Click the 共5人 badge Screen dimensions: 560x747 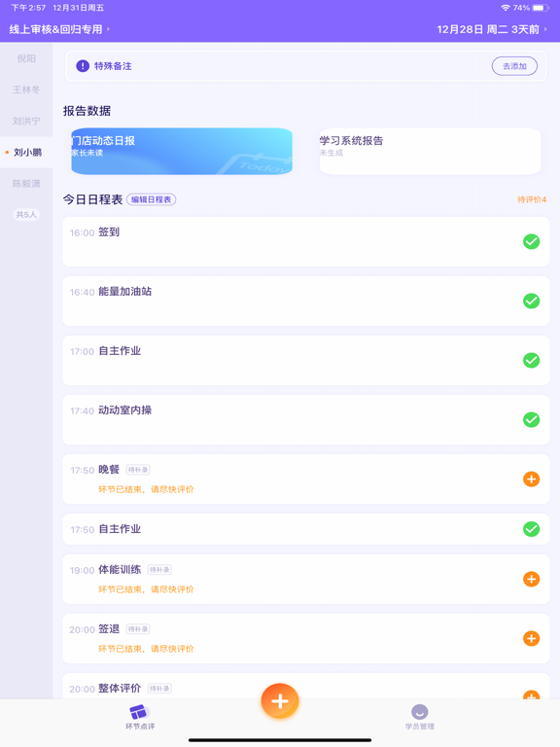(26, 214)
